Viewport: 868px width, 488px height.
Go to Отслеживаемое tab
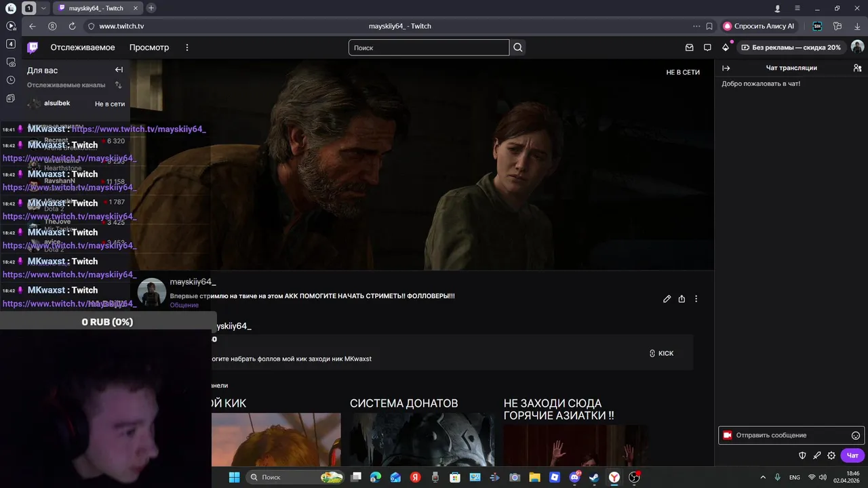pyautogui.click(x=83, y=47)
